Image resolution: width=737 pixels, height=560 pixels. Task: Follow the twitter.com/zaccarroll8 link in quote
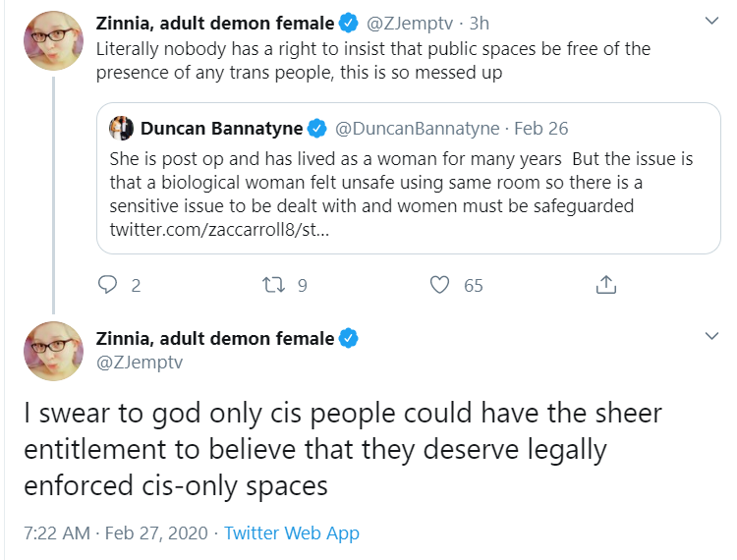click(x=219, y=230)
